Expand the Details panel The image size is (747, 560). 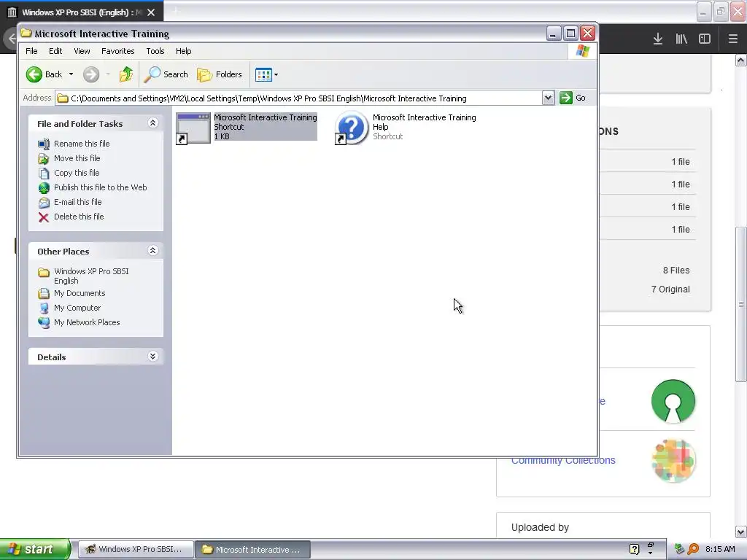(152, 356)
